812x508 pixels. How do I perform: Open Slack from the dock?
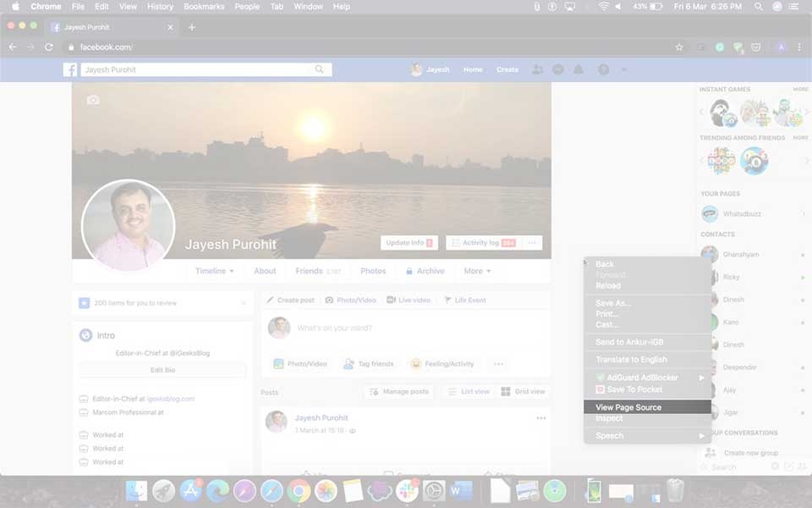click(407, 490)
